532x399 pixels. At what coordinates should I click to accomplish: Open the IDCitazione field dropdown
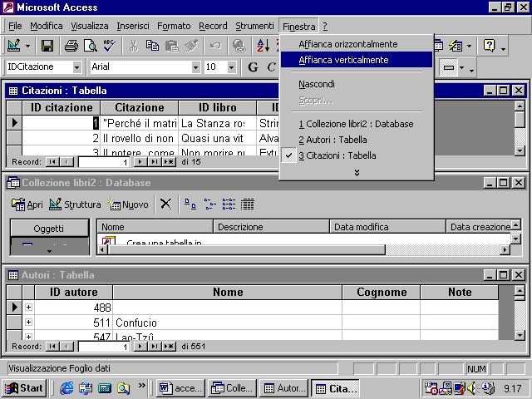[77, 67]
